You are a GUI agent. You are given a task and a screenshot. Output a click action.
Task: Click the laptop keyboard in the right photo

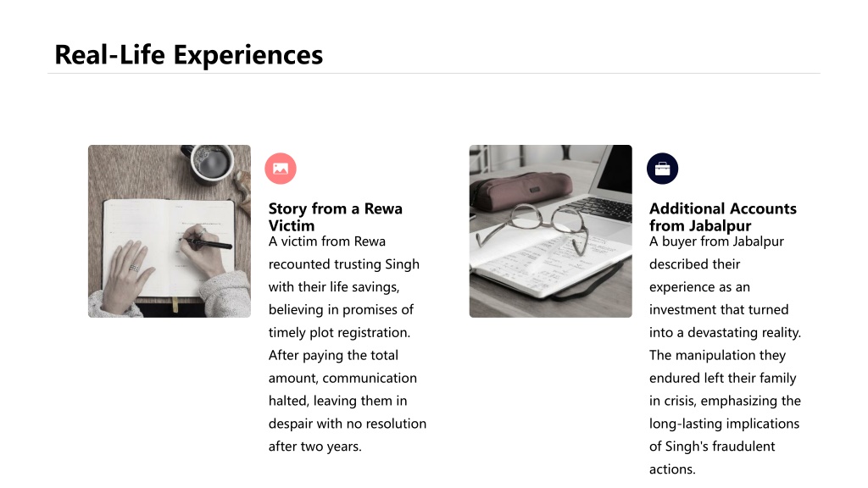click(601, 209)
